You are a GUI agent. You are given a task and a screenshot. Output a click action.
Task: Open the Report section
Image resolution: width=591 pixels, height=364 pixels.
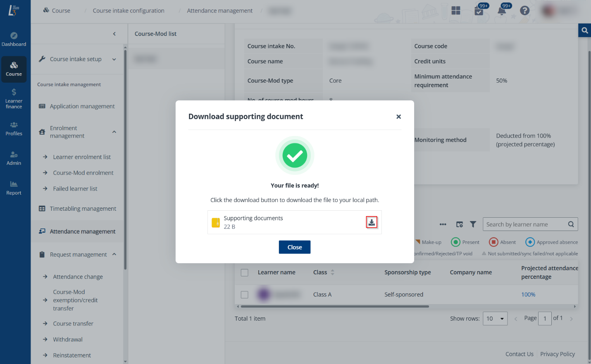click(x=14, y=188)
